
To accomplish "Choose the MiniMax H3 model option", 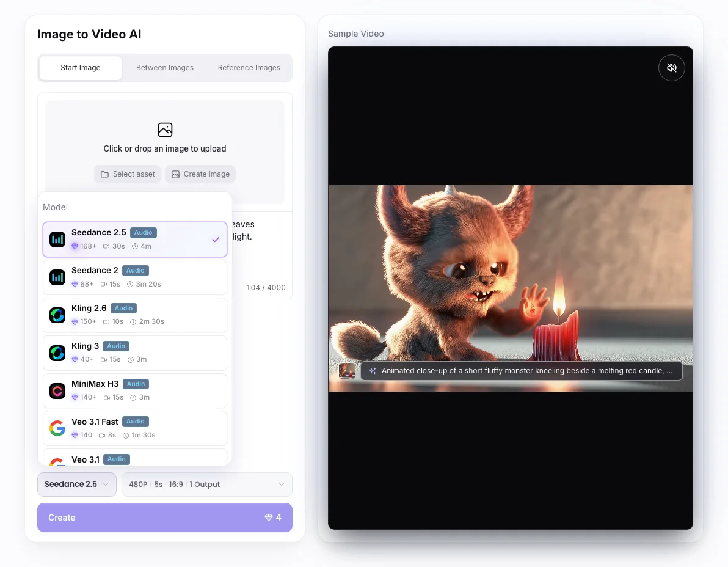I will click(134, 391).
